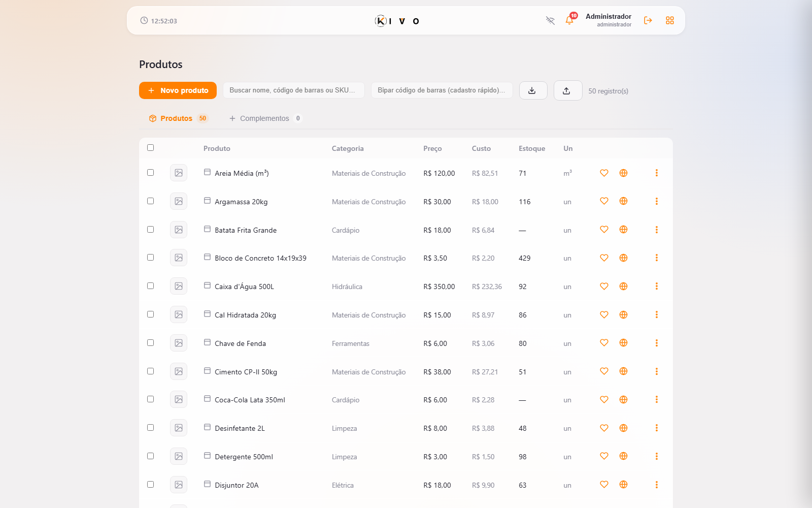This screenshot has height=508, width=812.
Task: Click the Novo produto button
Action: 178,90
